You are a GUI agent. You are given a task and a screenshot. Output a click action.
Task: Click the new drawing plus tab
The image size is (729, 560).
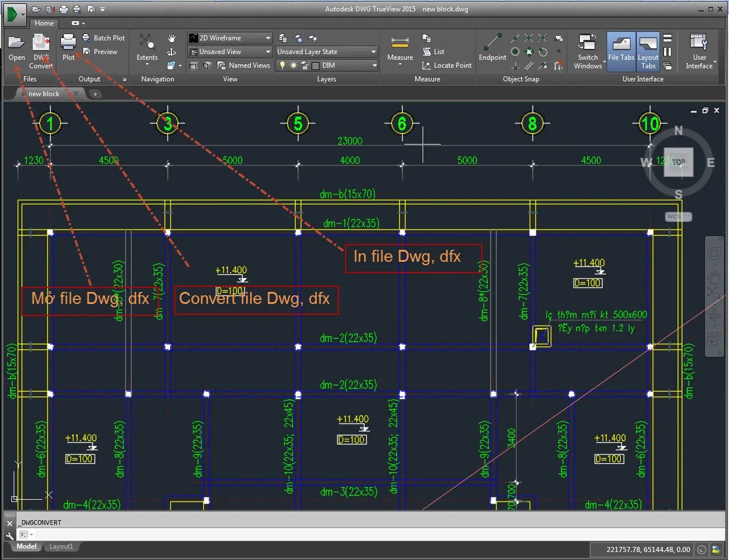coord(95,94)
